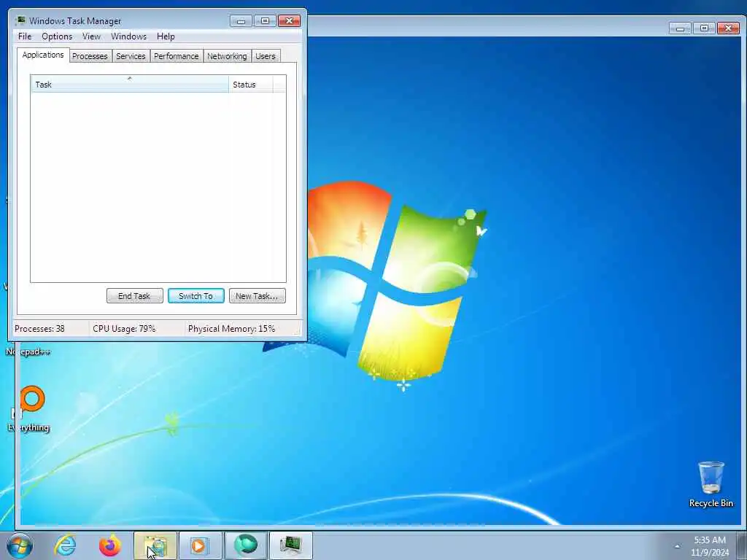Close the Windows Task Manager window
Viewport: 747px width, 560px height.
tap(289, 21)
